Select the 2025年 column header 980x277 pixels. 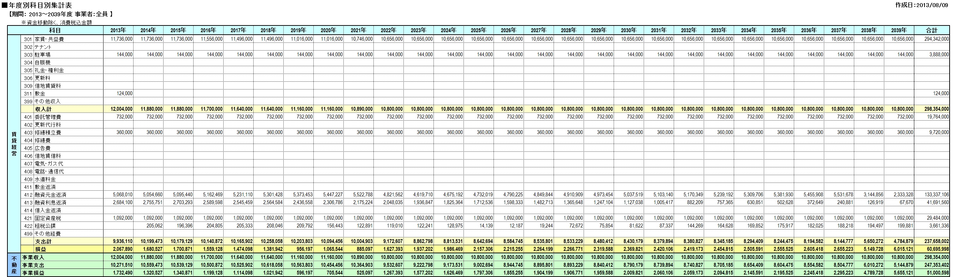tap(479, 30)
